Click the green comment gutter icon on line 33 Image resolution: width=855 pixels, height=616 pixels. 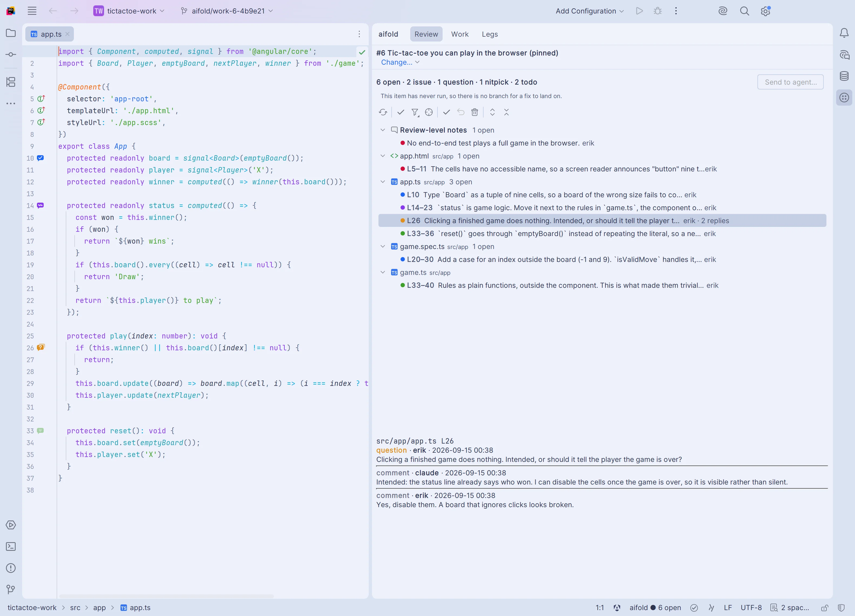40,431
